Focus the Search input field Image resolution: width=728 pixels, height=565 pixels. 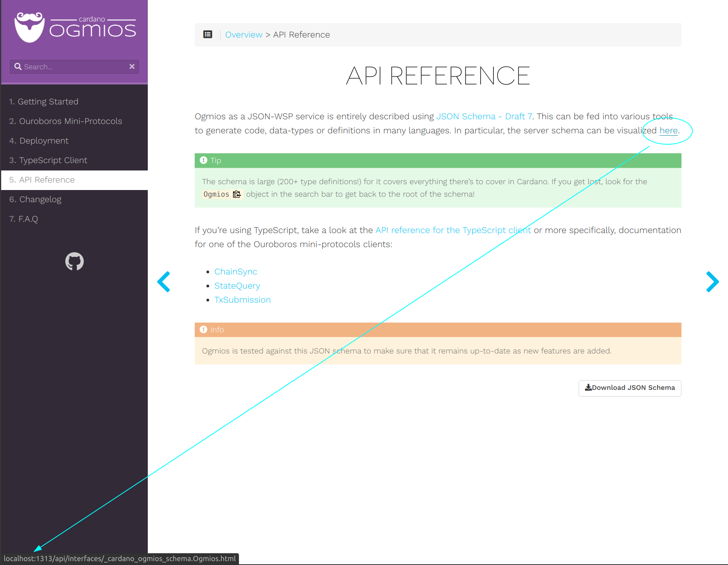point(74,67)
